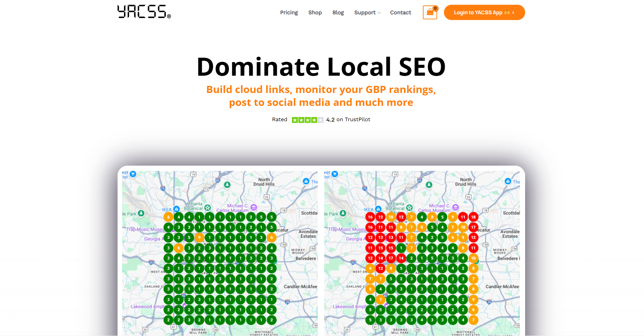Click Login to YACSS App button
Image resolution: width=644 pixels, height=336 pixels.
tap(484, 13)
